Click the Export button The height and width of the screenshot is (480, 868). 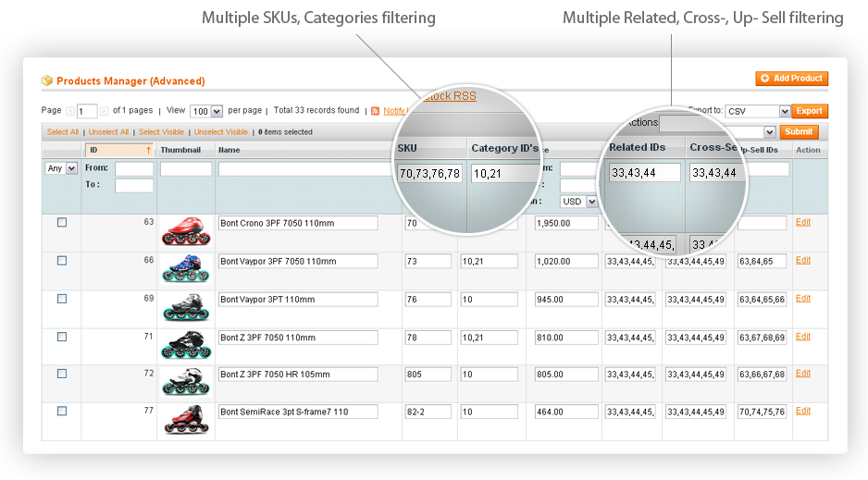pyautogui.click(x=810, y=111)
